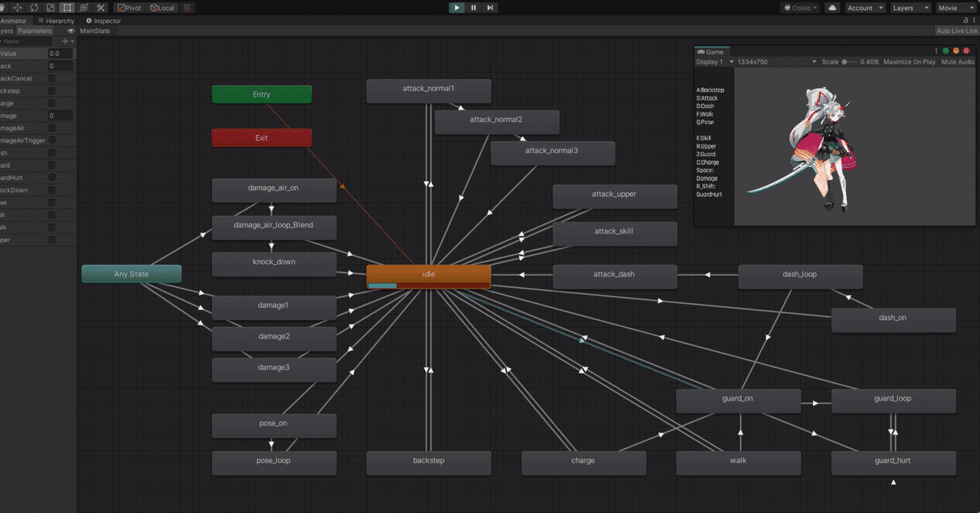The width and height of the screenshot is (980, 513).
Task: Switch to the Inspector tab
Action: coord(103,21)
